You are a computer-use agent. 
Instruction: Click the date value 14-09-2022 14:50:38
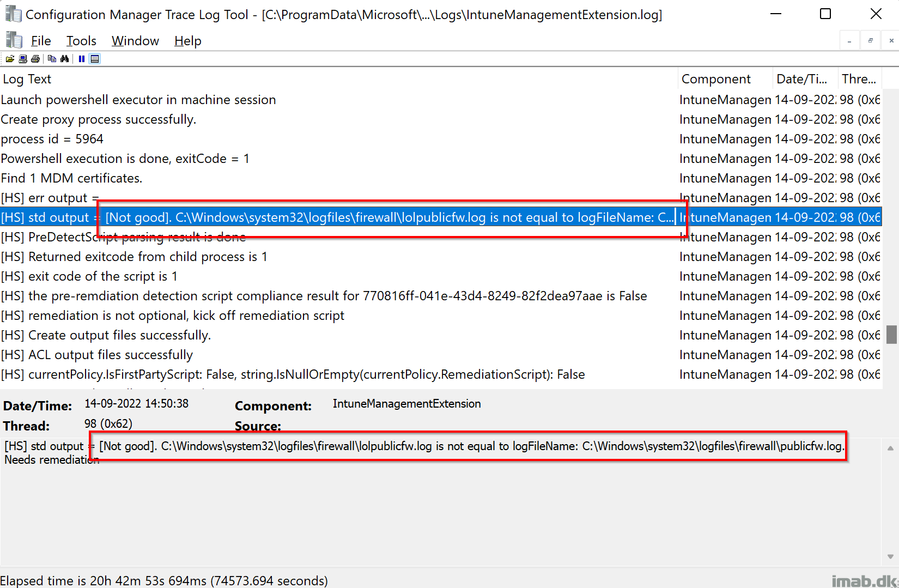pyautogui.click(x=136, y=404)
